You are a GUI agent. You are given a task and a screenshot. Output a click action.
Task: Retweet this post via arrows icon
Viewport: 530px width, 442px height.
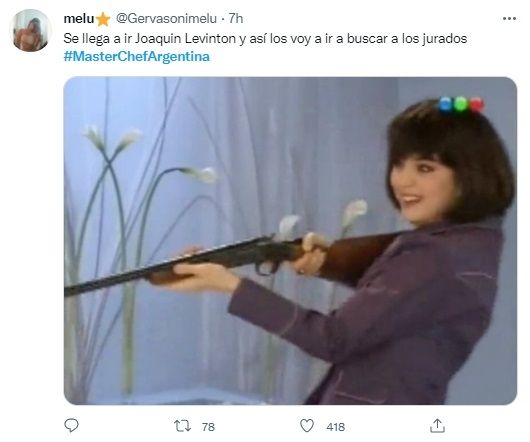pyautogui.click(x=183, y=426)
